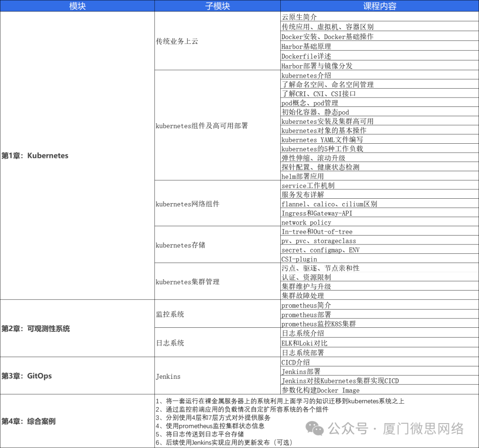Select the helm部署应用 row
Viewport: 479px width, 448px height.
379,176
